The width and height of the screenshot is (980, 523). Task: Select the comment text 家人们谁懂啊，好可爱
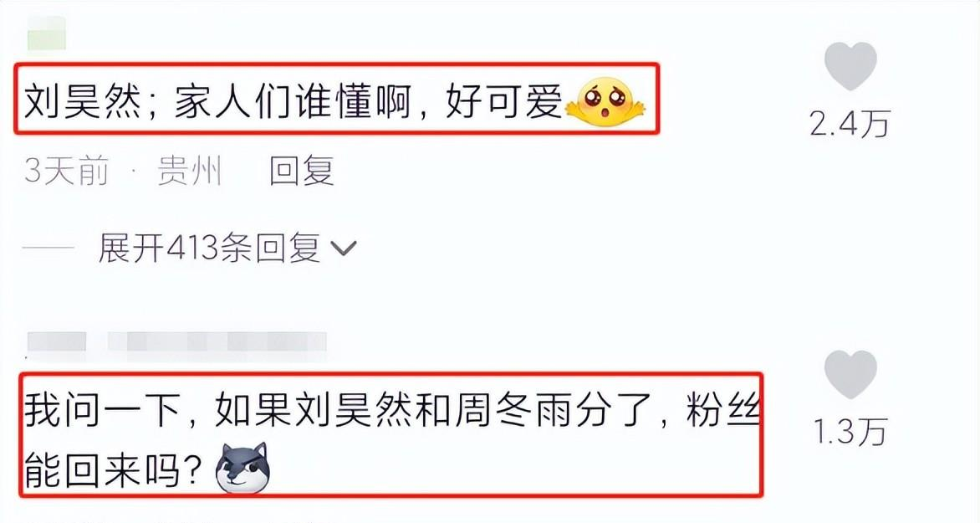[368, 102]
